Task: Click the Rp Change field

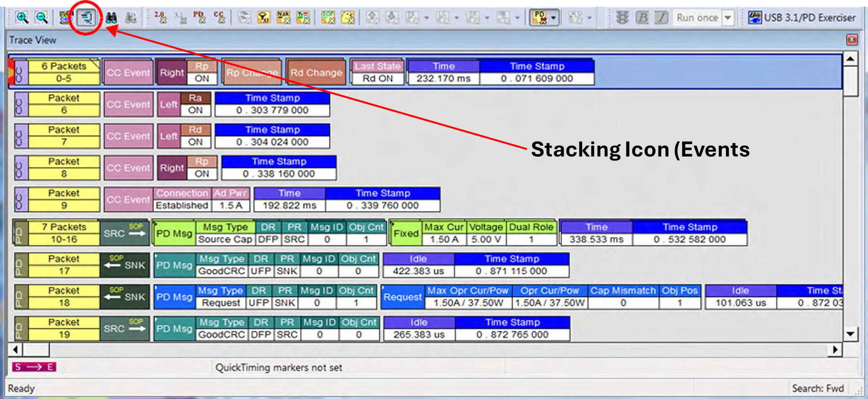Action: click(252, 73)
